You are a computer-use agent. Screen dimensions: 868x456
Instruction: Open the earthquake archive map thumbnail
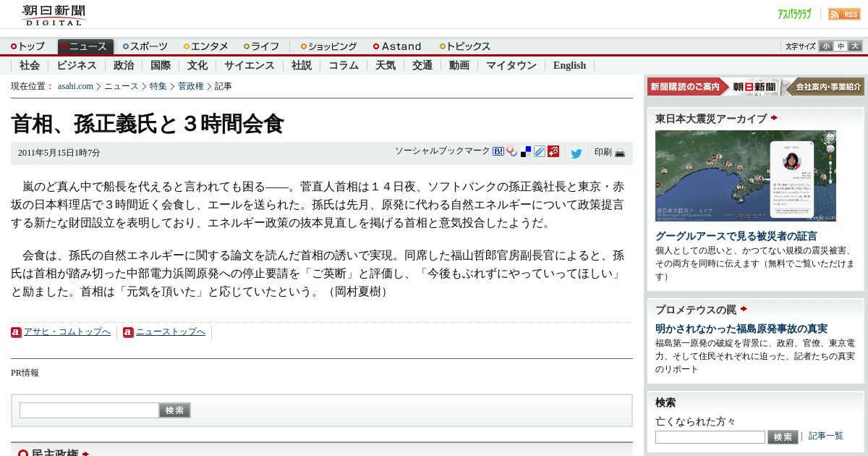746,176
